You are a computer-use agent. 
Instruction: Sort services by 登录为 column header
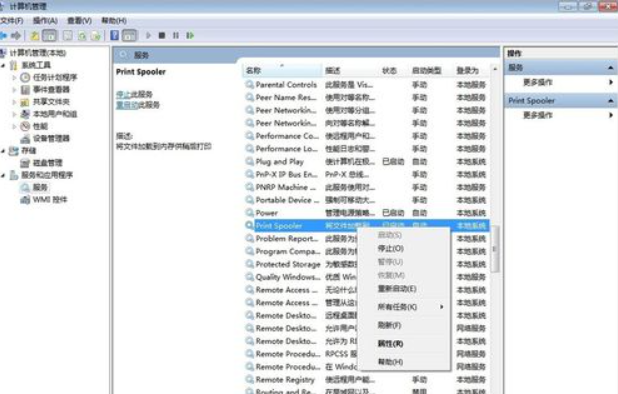click(472, 71)
